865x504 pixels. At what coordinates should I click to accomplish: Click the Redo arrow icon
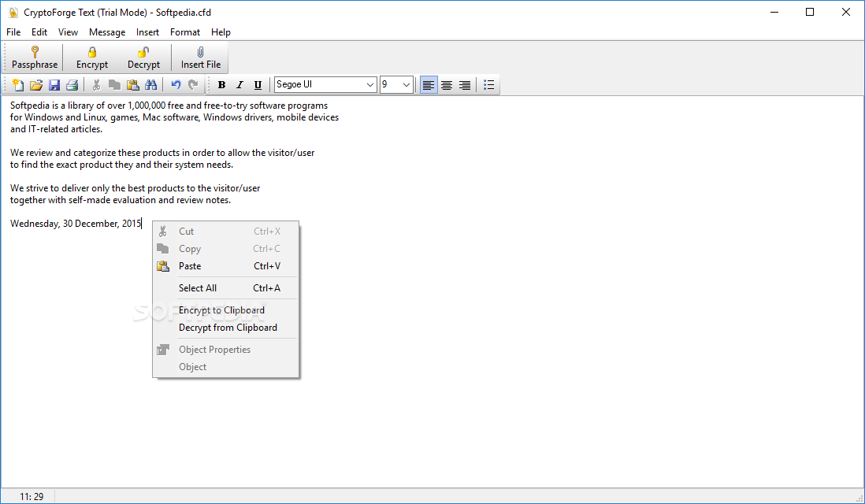point(193,85)
